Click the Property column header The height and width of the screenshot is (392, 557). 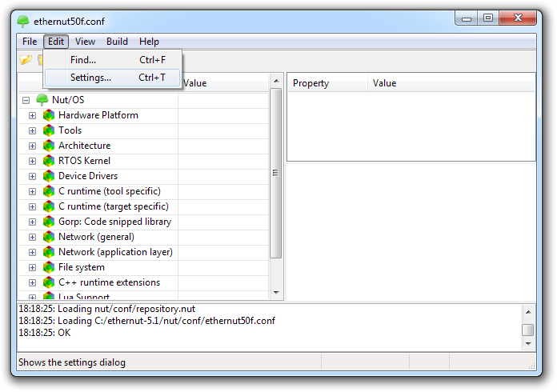(327, 83)
